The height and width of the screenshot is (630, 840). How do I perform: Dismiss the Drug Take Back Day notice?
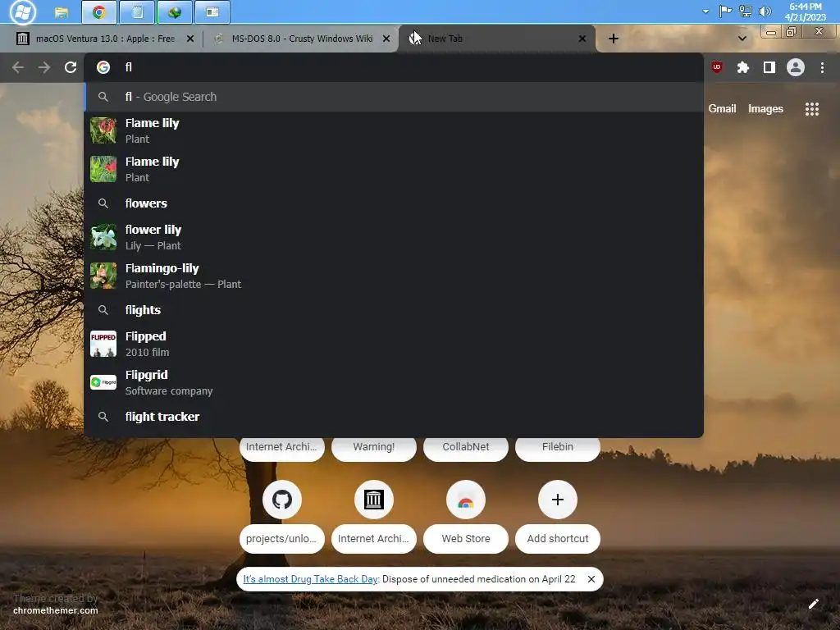tap(591, 579)
